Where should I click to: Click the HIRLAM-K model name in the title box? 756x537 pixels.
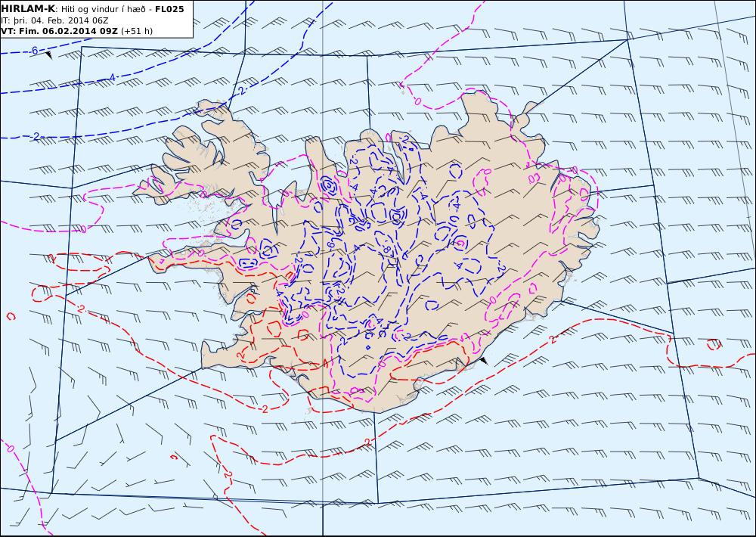pyautogui.click(x=27, y=9)
